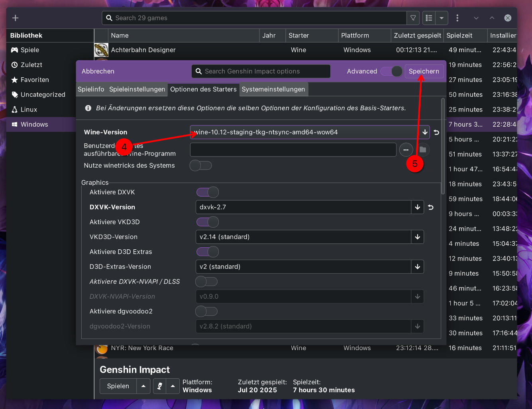Switch to list view icon in header

pyautogui.click(x=429, y=18)
